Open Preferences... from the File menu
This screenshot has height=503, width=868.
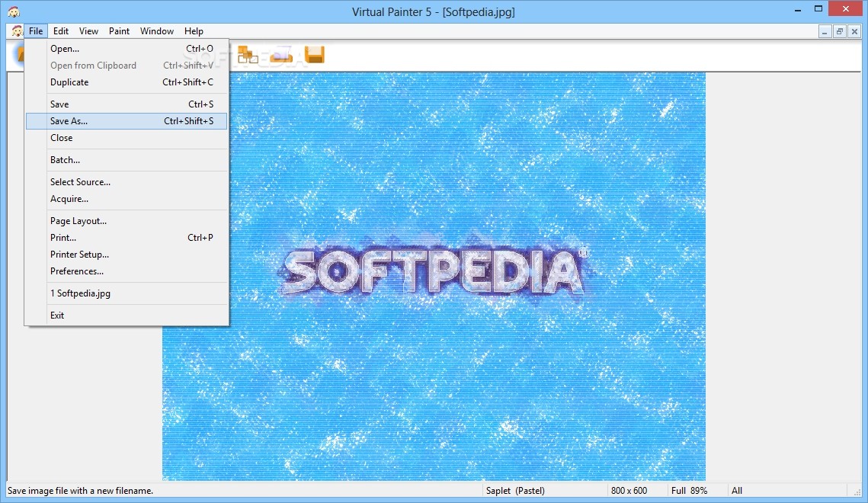click(x=127, y=271)
